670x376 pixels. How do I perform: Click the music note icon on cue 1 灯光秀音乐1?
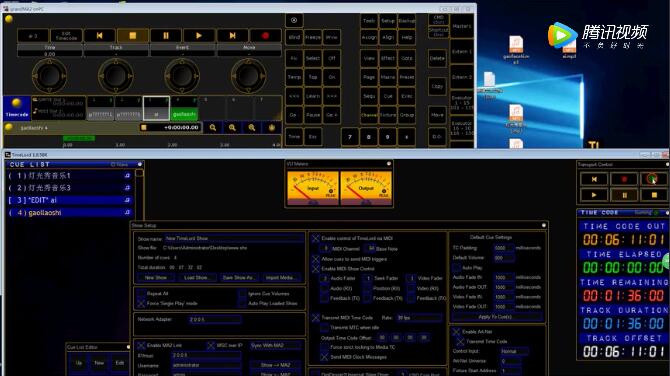point(127,176)
